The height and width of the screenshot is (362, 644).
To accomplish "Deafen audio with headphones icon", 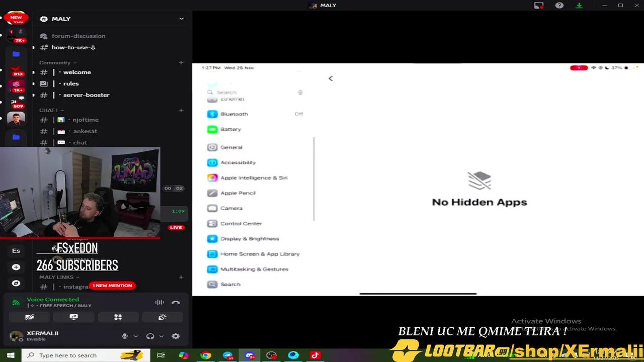I will point(150,336).
